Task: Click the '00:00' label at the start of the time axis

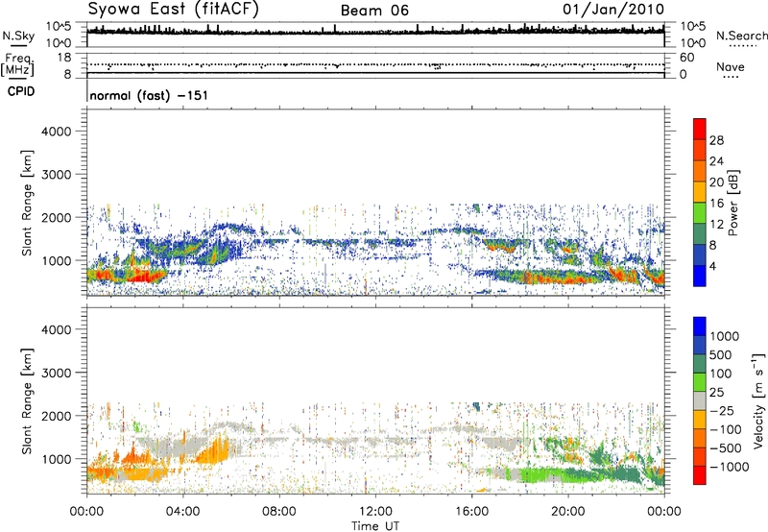Action: click(x=86, y=512)
